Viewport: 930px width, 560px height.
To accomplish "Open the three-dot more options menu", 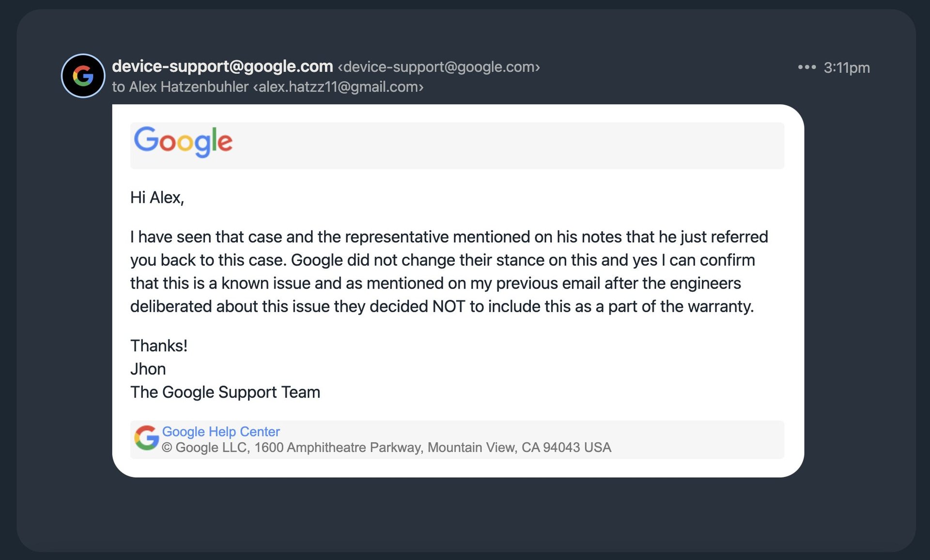I will point(806,67).
